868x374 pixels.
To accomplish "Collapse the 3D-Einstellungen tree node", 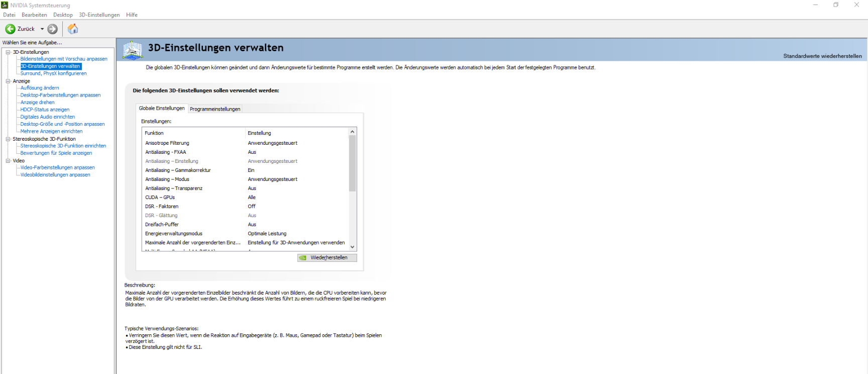I will (8, 52).
